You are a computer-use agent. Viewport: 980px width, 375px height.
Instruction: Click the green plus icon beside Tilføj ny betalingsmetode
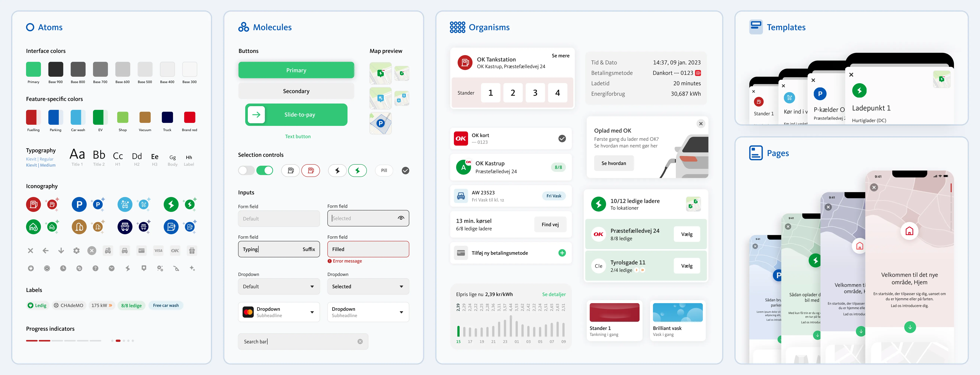tap(562, 253)
